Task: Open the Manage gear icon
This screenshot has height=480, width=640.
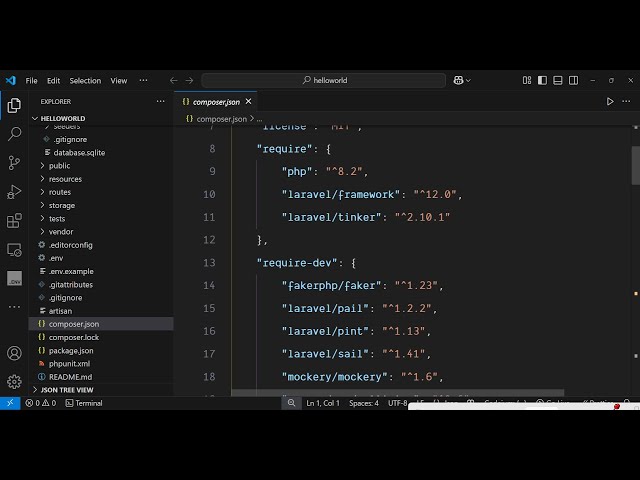Action: pyautogui.click(x=14, y=382)
